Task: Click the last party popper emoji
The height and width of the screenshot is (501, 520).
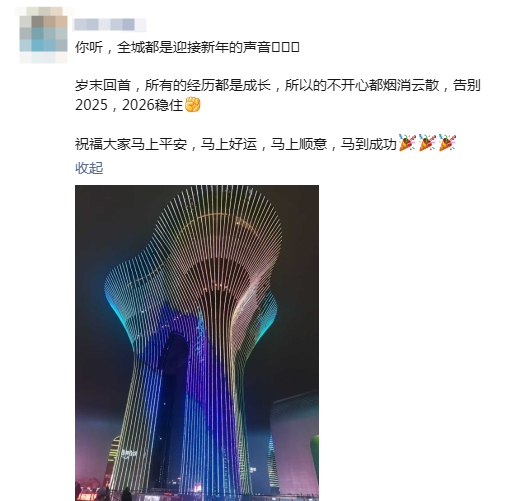Action: point(447,143)
